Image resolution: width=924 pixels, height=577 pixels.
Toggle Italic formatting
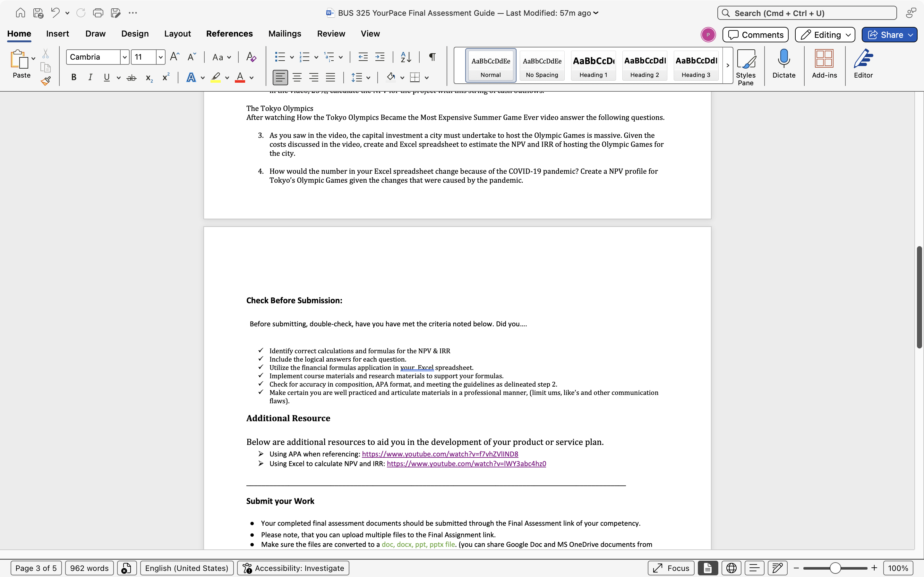coord(90,78)
